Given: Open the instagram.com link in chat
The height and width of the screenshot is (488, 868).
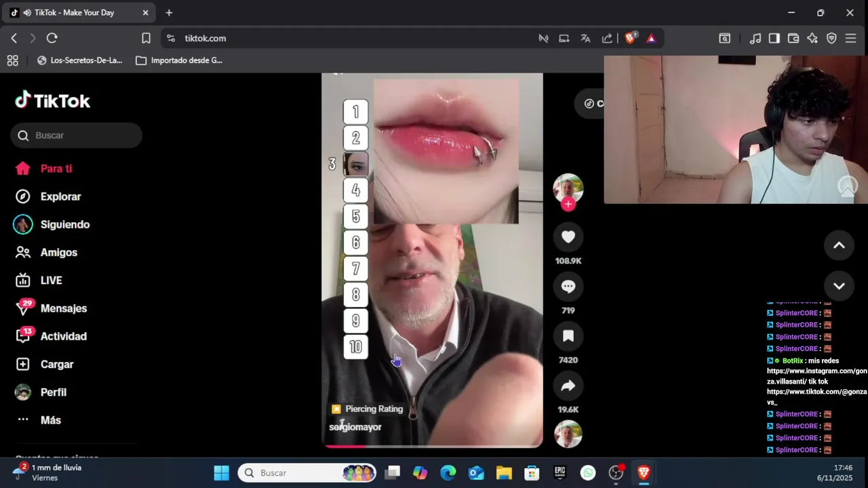Looking at the screenshot, I should coord(816,376).
